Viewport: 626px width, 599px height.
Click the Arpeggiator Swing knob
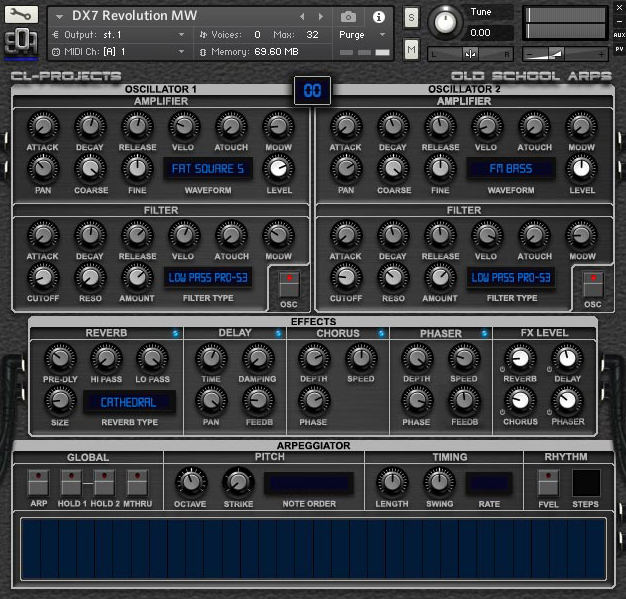[x=439, y=482]
